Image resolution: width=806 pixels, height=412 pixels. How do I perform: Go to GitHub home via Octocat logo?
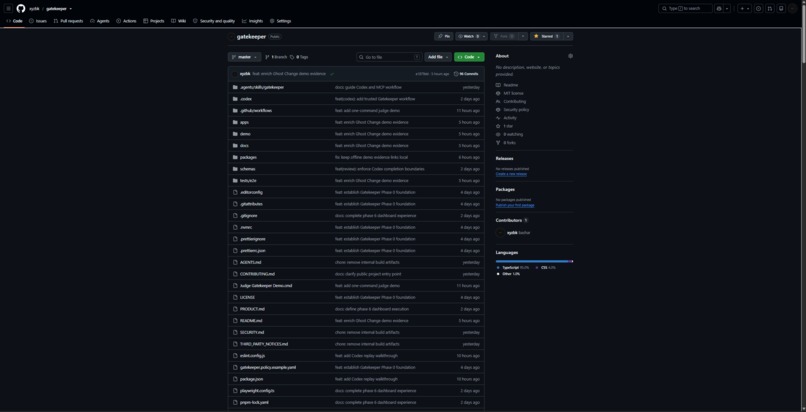click(x=21, y=8)
